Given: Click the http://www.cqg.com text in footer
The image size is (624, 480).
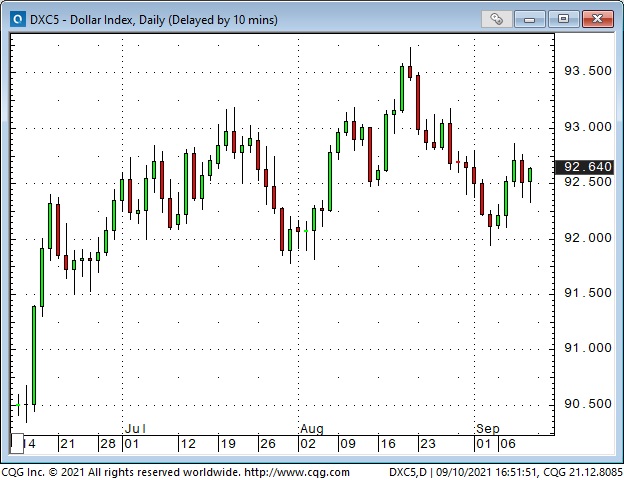Looking at the screenshot, I should click(x=297, y=472).
